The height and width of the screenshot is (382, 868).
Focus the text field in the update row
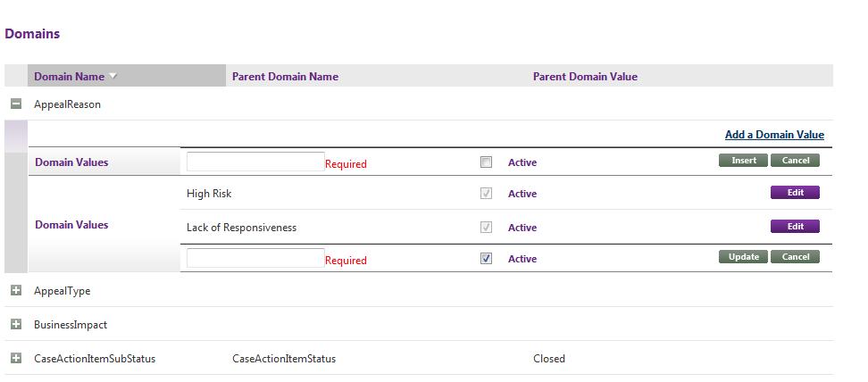(x=255, y=258)
